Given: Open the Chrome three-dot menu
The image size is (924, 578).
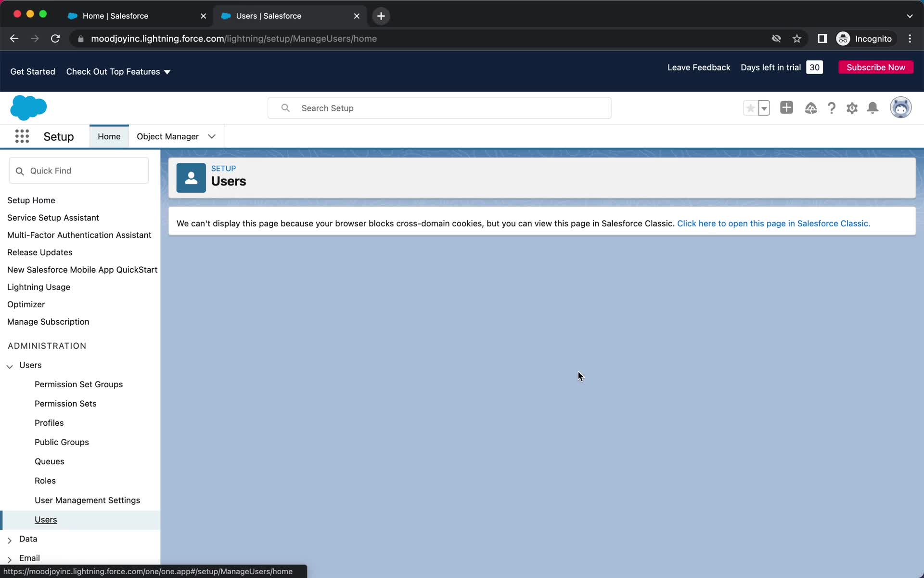Looking at the screenshot, I should (x=910, y=39).
